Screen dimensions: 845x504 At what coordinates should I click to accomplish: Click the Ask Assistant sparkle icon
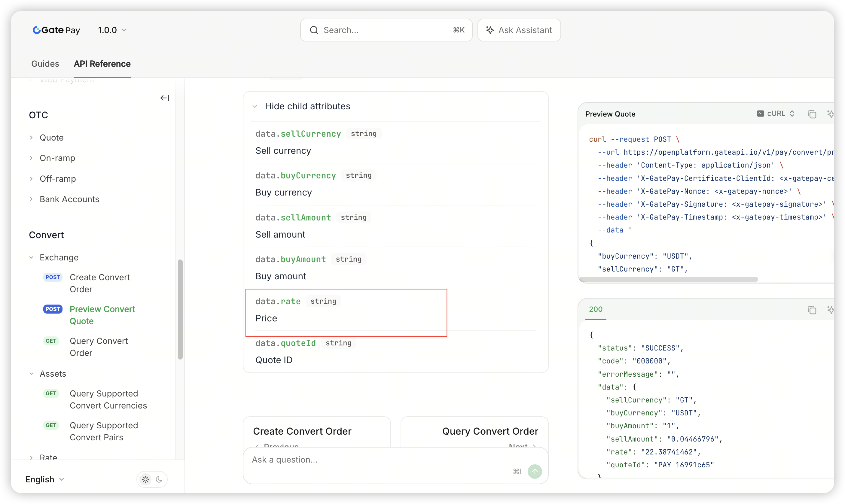click(x=490, y=30)
